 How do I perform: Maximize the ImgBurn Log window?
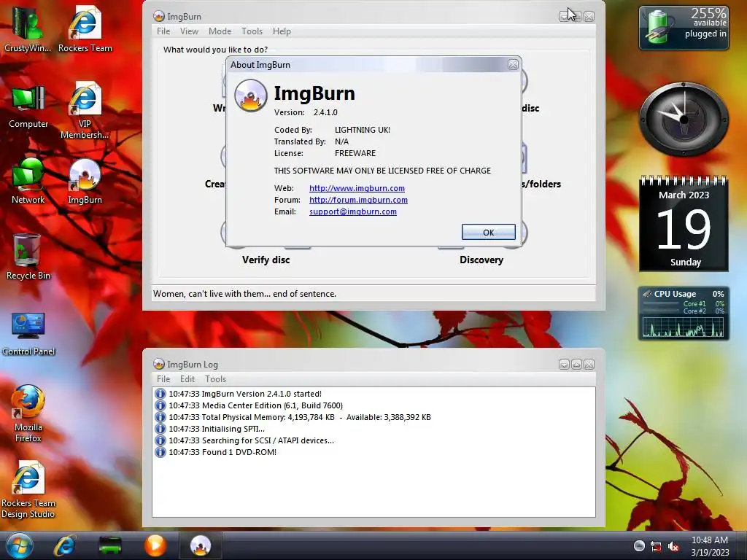pos(576,365)
